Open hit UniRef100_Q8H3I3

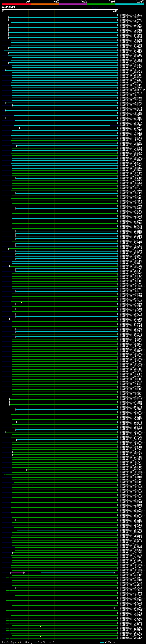(x=131, y=17)
